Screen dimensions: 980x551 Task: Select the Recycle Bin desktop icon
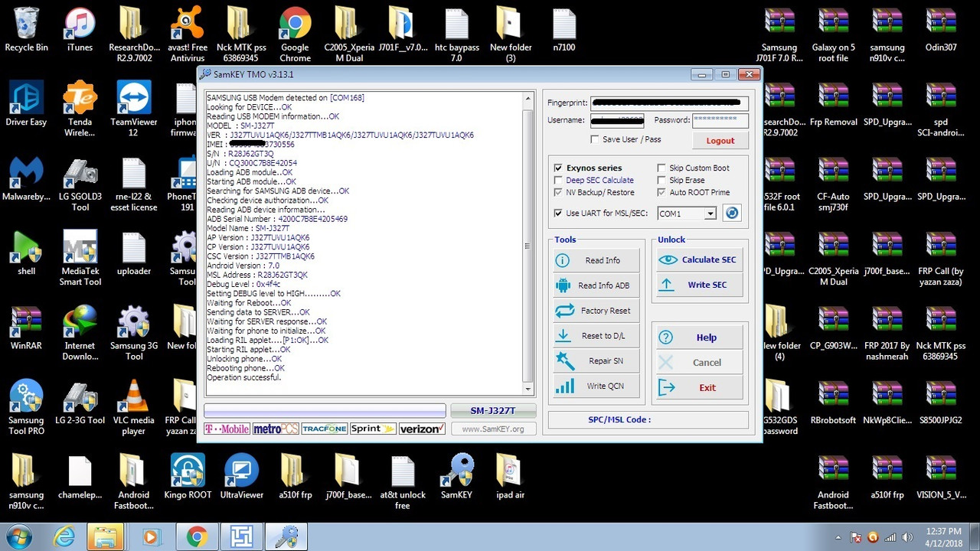pyautogui.click(x=27, y=30)
